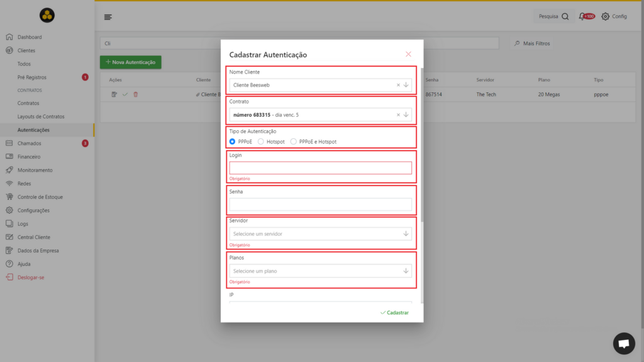
Task: Click Nova Autenticação button
Action: coord(131,62)
